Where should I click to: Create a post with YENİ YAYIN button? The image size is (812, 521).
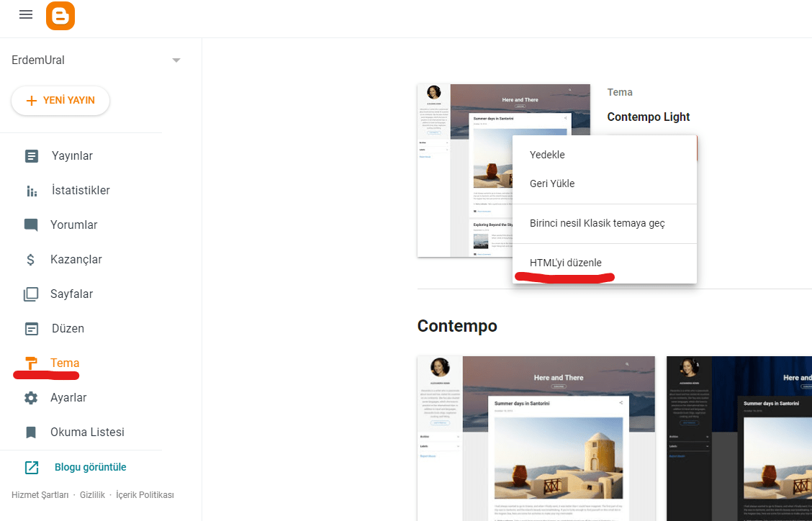(60, 101)
